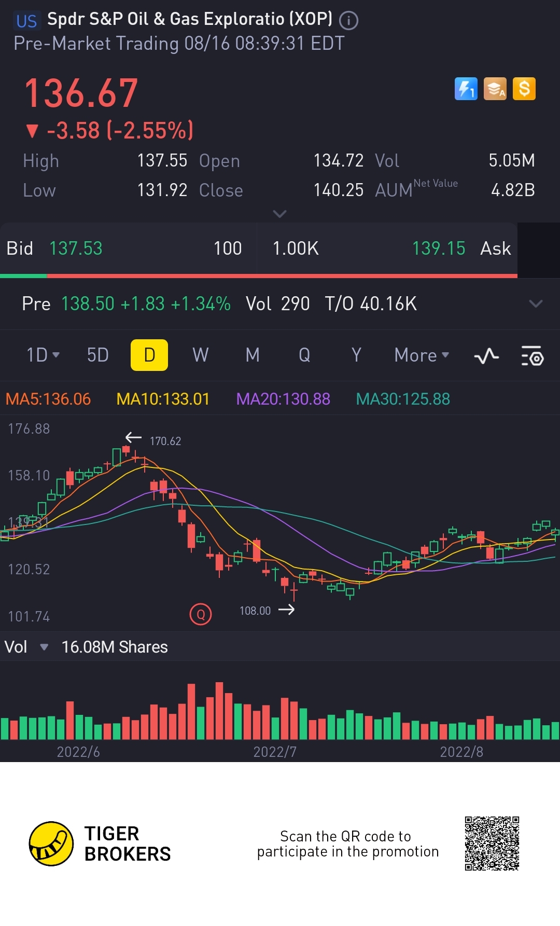This screenshot has width=560, height=926.
Task: Tap the orange layered stack badge
Action: coord(495,89)
